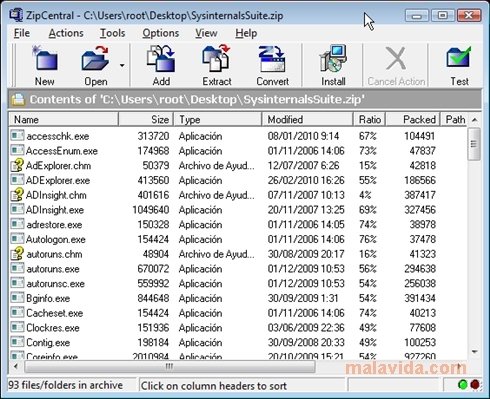The width and height of the screenshot is (490, 399).
Task: Click the vertical scrollbar up arrow
Action: click(475, 119)
